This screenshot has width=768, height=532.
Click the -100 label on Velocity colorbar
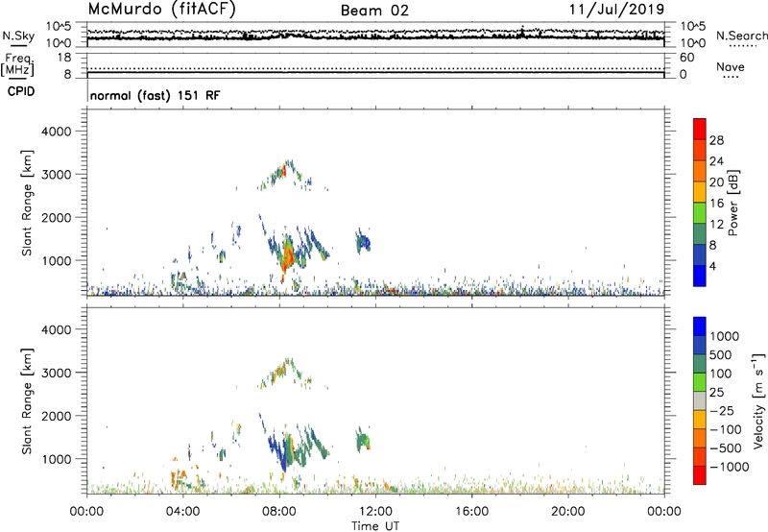pyautogui.click(x=728, y=429)
